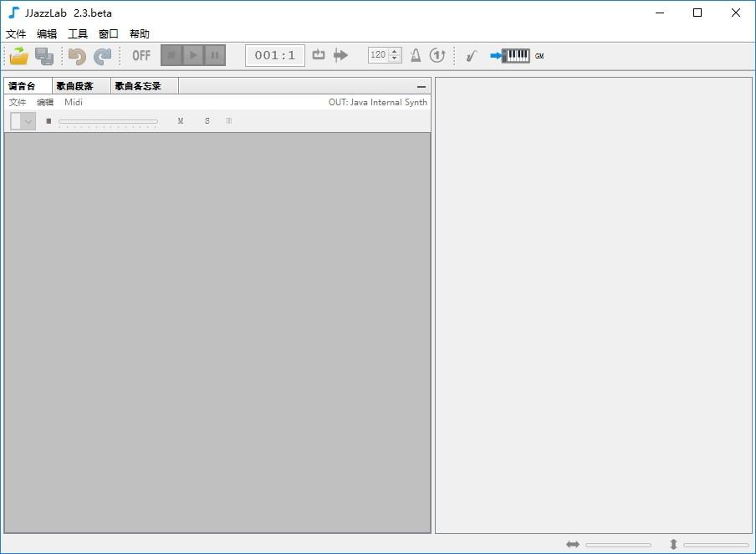Start playback with the play button

193,55
